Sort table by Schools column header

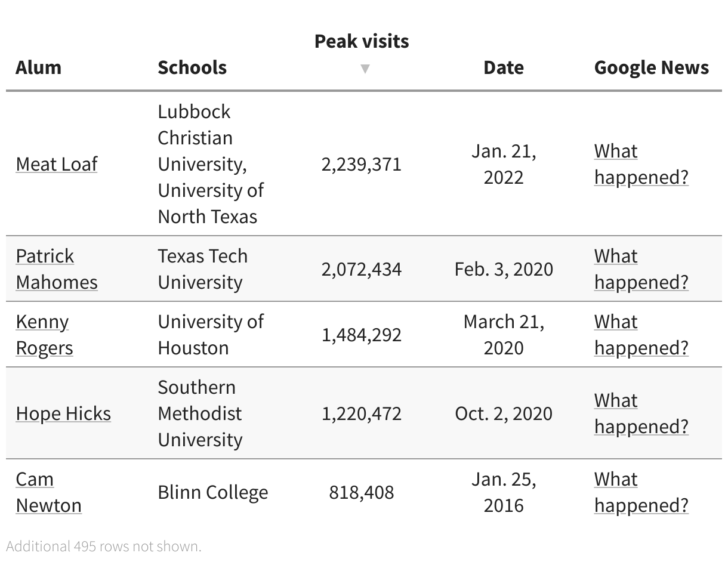pos(192,67)
